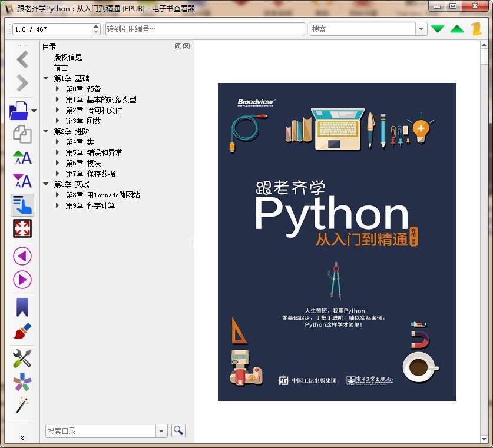Collapse the 第1季 基础 section

click(x=45, y=78)
